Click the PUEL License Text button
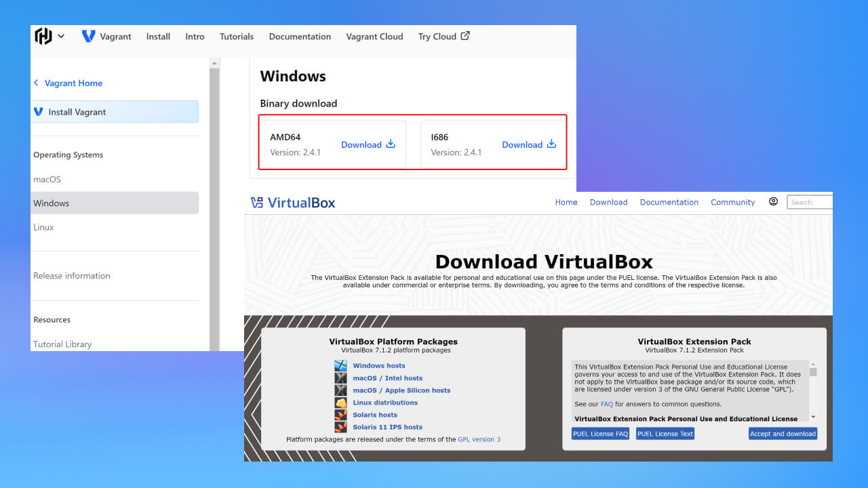Viewport: 868px width, 488px height. pyautogui.click(x=665, y=434)
